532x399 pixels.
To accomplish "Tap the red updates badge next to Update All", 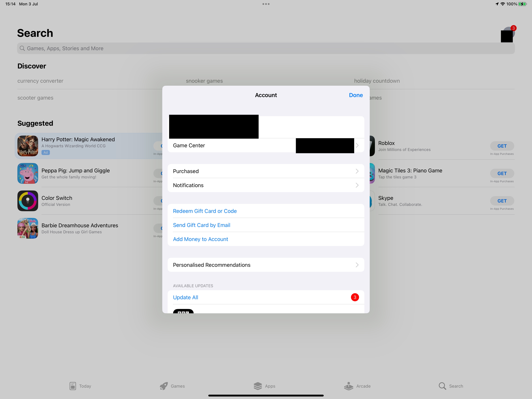I will [x=355, y=297].
